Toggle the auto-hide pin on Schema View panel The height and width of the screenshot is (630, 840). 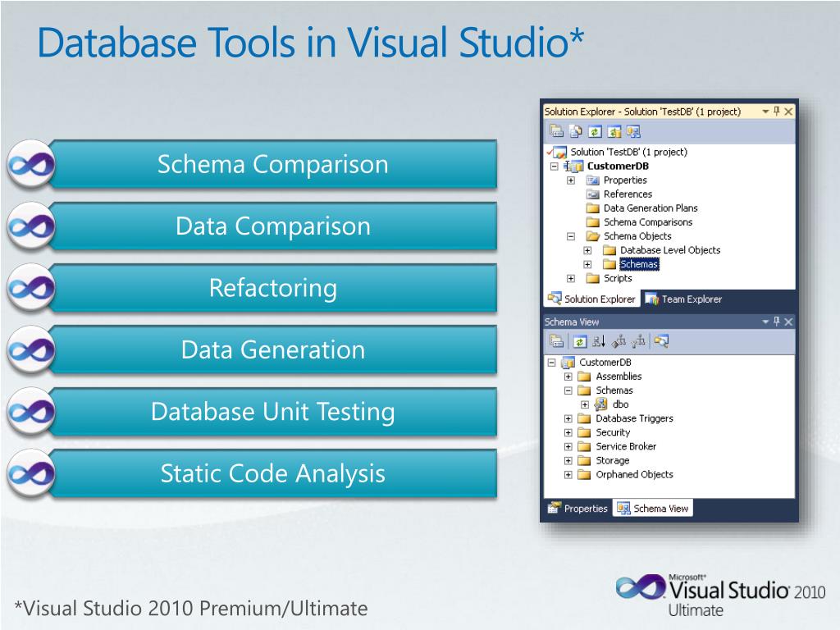777,322
